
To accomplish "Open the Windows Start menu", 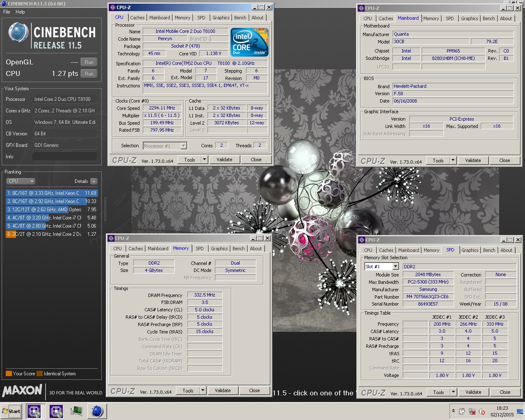I will 11,411.
